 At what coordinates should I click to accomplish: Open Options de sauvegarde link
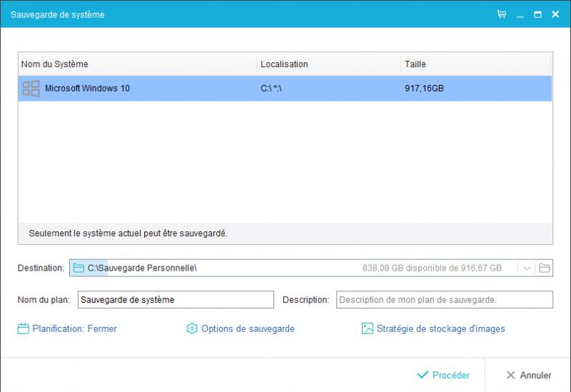[x=248, y=328]
